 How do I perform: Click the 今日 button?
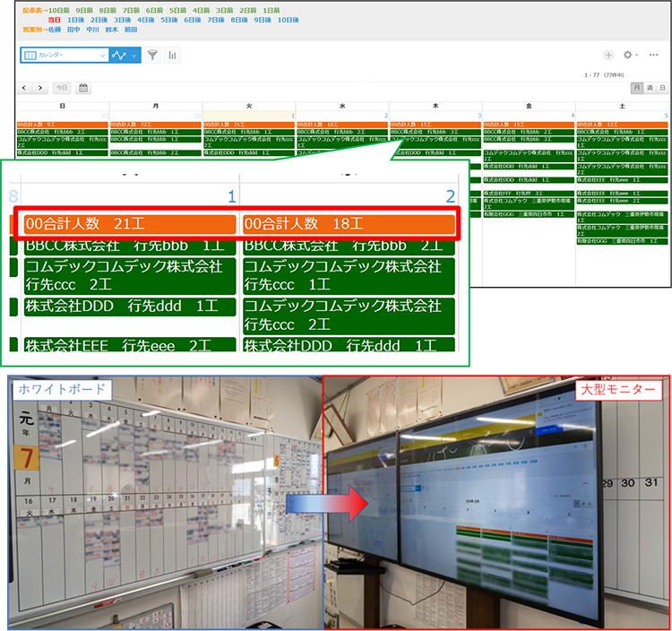pyautogui.click(x=61, y=88)
